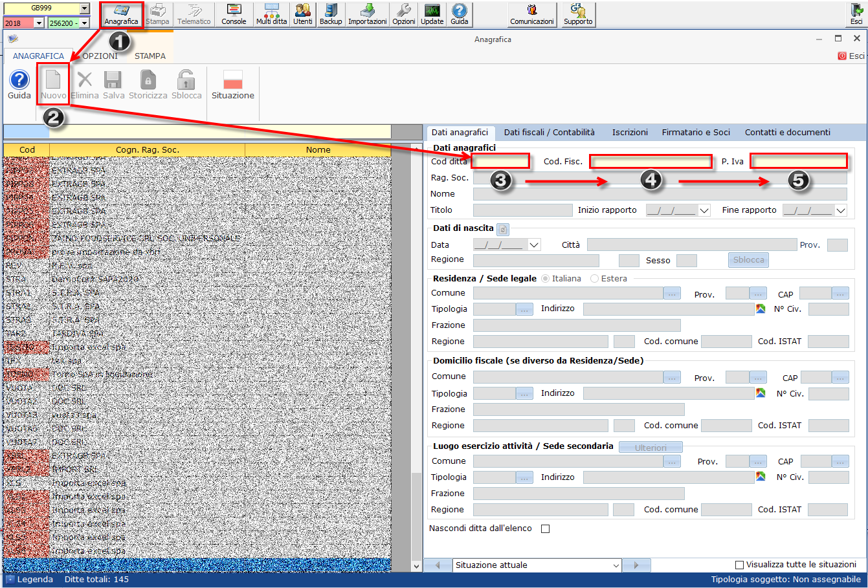The image size is (868, 588).
Task: Open Opzioni wrench icon in top toolbar
Action: coord(403,14)
